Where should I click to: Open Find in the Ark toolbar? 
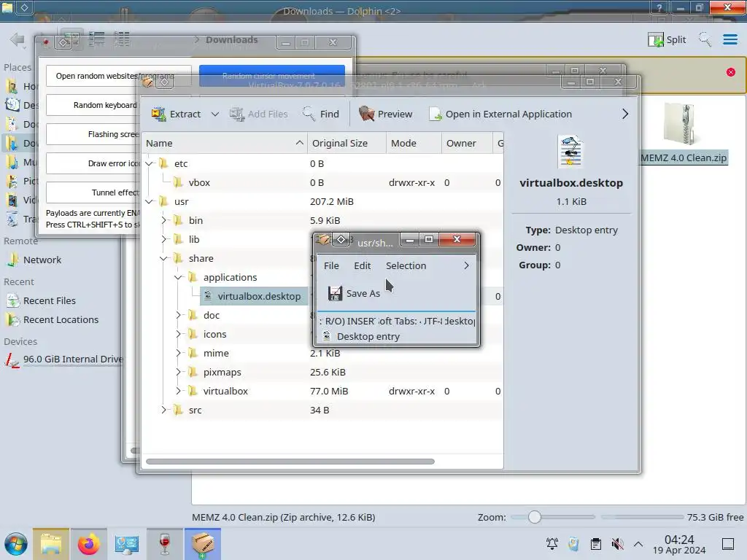(321, 114)
